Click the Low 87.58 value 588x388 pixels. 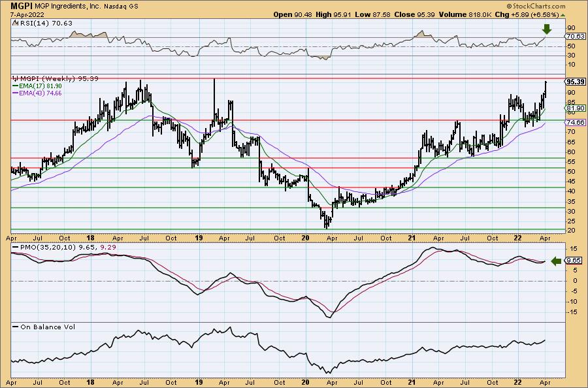point(373,14)
